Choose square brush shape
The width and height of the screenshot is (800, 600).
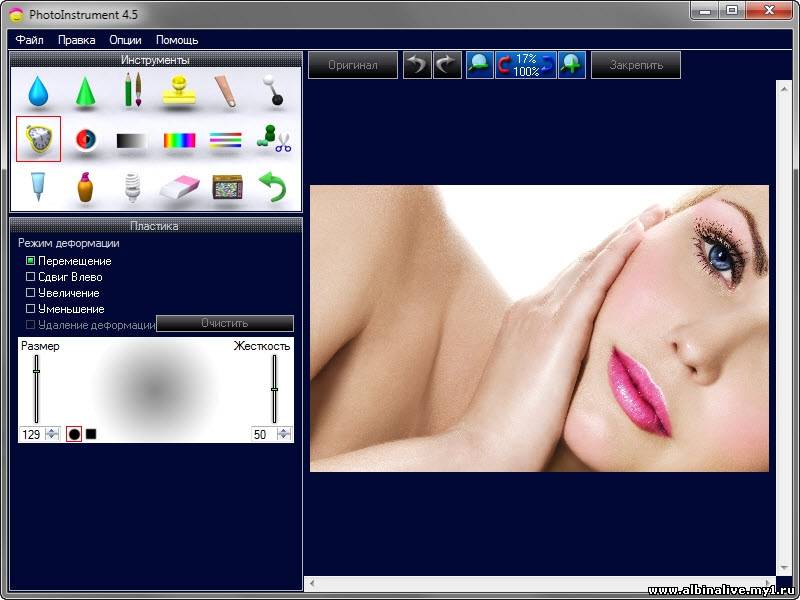pyautogui.click(x=91, y=434)
